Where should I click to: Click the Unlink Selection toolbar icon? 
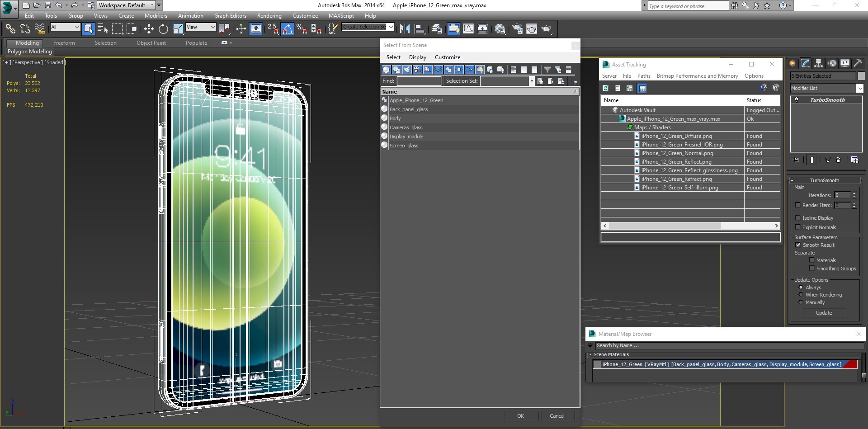pos(25,29)
